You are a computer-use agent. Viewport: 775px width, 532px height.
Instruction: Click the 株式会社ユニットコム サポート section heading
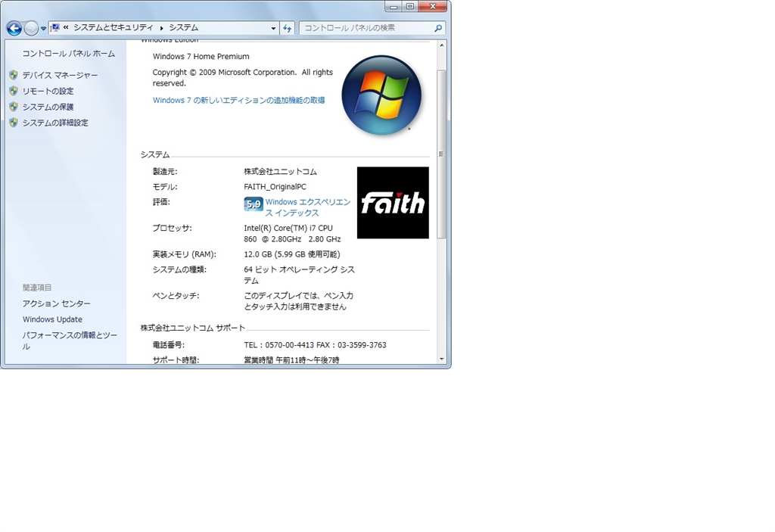(x=193, y=328)
